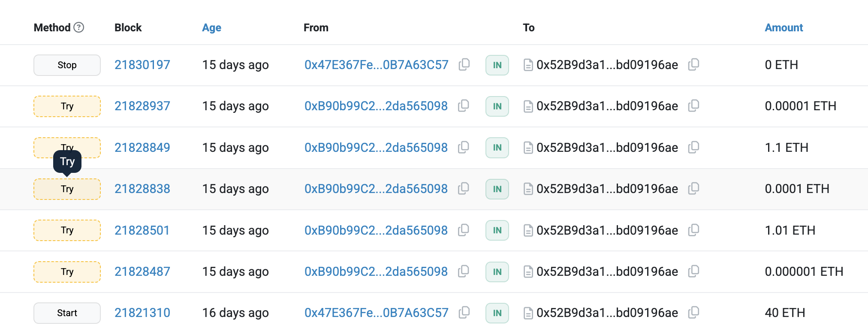Image resolution: width=868 pixels, height=332 pixels.
Task: Toggle the Age column format
Action: [211, 27]
